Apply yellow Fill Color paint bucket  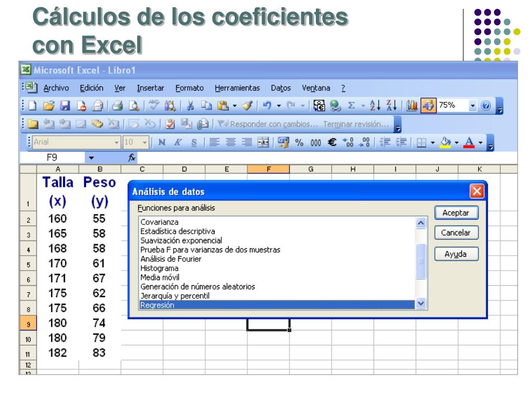point(445,142)
